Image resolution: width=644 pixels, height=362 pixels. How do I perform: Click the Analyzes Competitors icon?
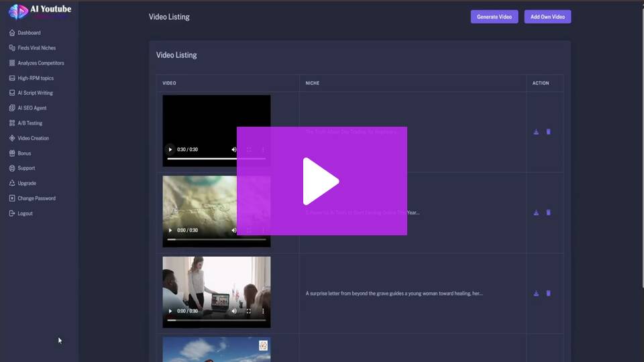tap(12, 63)
